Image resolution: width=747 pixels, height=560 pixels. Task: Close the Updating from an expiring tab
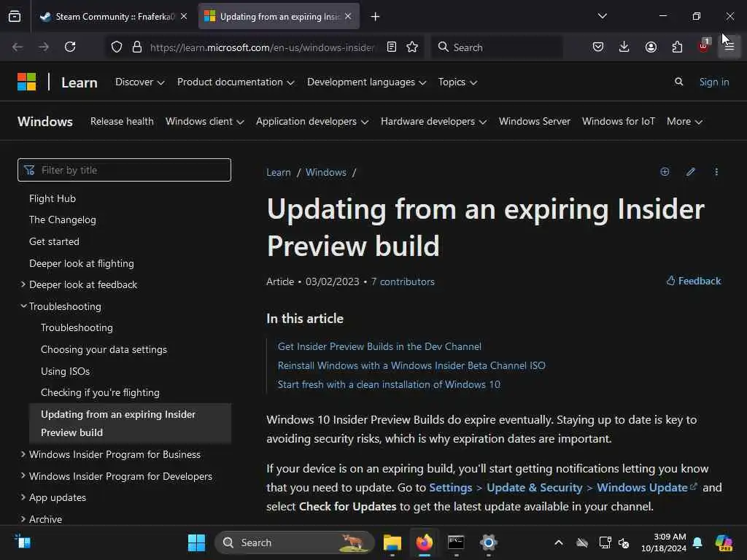(348, 16)
